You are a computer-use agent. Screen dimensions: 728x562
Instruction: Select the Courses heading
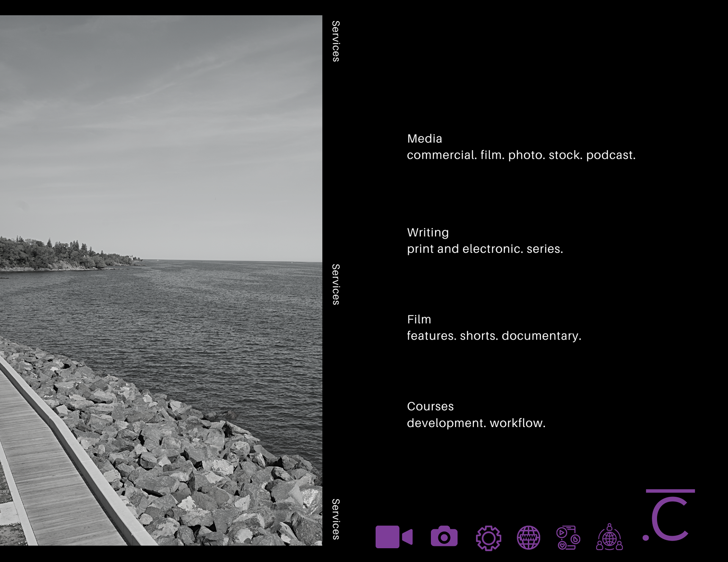tap(430, 406)
